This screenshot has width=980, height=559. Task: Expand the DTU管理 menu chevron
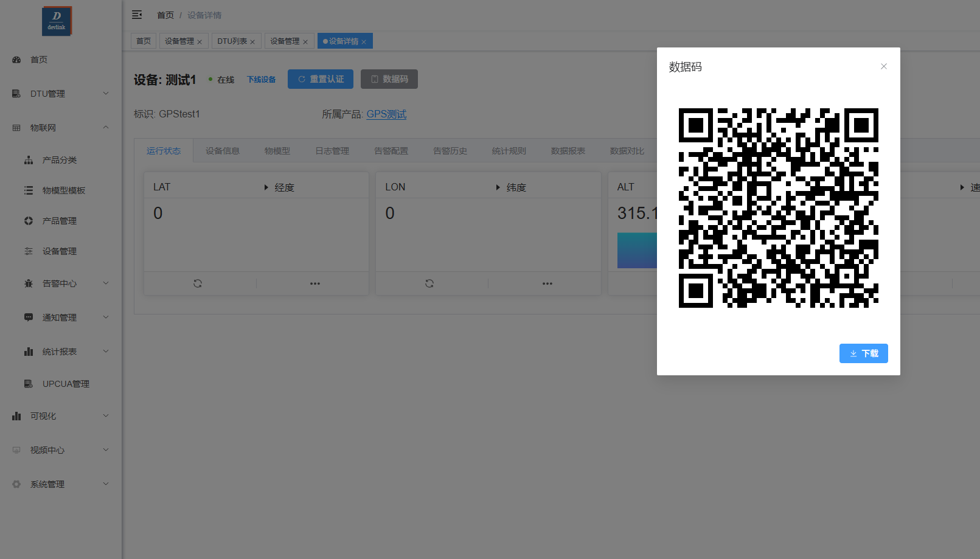pyautogui.click(x=106, y=94)
